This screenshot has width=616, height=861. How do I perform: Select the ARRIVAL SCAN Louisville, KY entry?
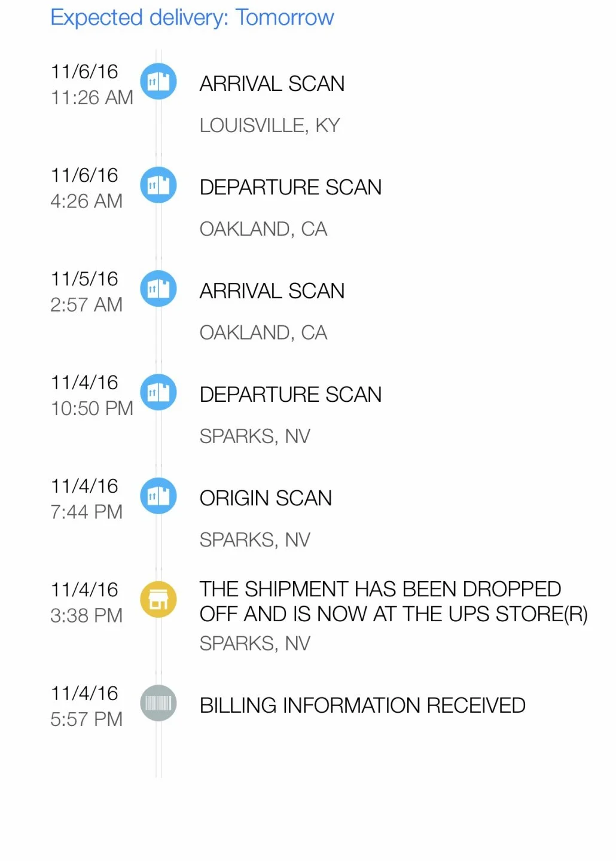(272, 84)
